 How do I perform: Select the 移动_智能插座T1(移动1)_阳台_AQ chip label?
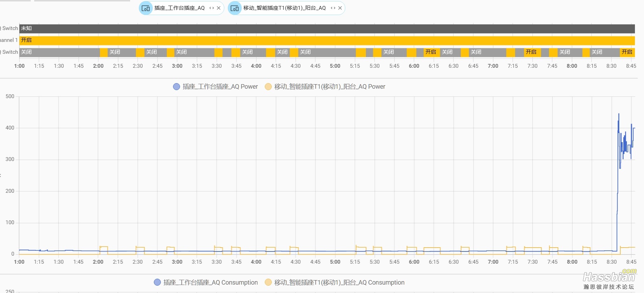click(x=284, y=8)
